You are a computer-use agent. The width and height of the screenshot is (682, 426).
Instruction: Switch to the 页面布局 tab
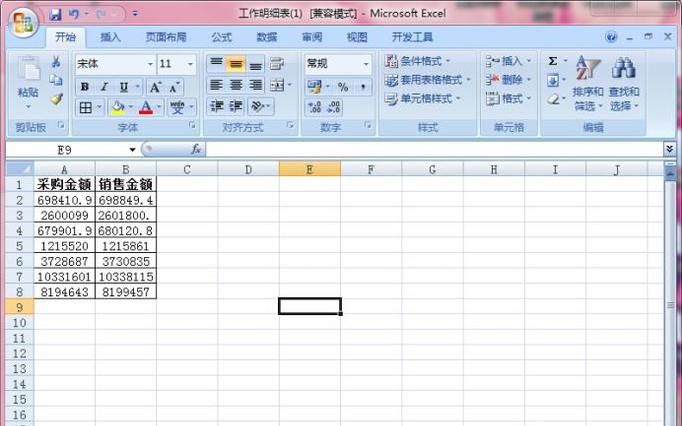(166, 37)
